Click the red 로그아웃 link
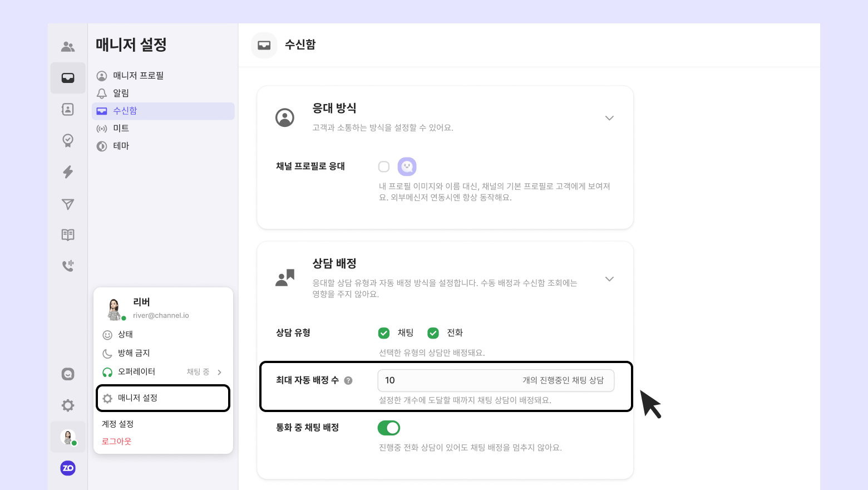The width and height of the screenshot is (868, 490). pyautogui.click(x=117, y=442)
